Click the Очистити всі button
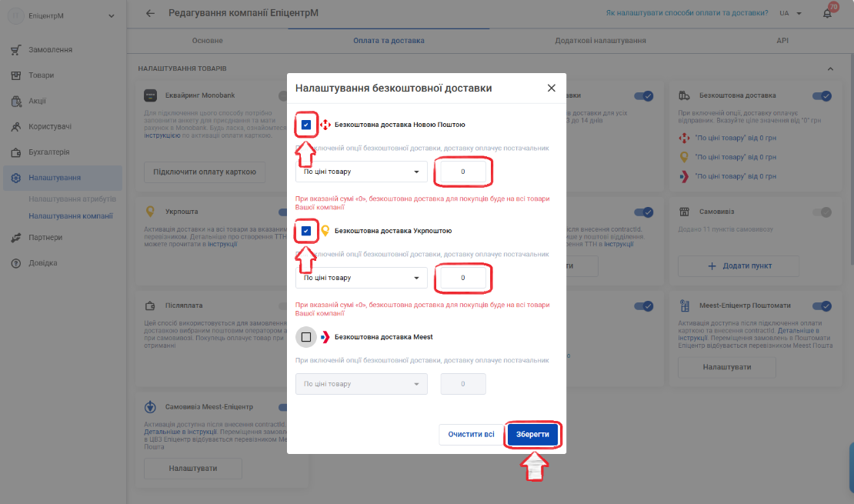The width and height of the screenshot is (854, 504). pos(471,434)
